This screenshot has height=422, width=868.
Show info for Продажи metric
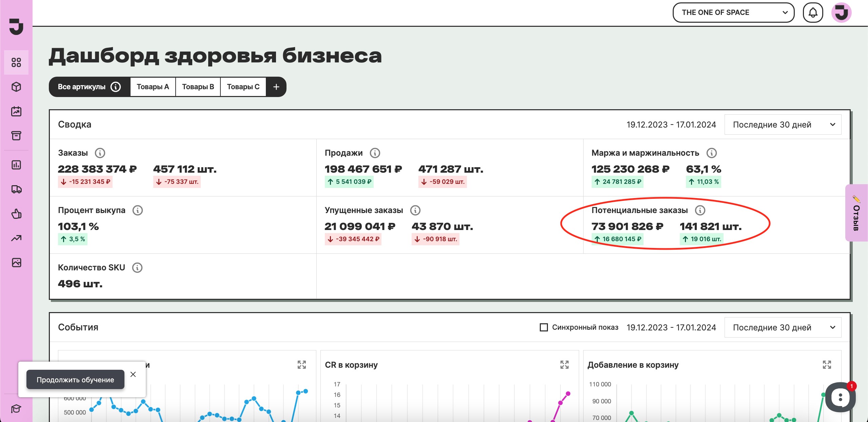[375, 153]
